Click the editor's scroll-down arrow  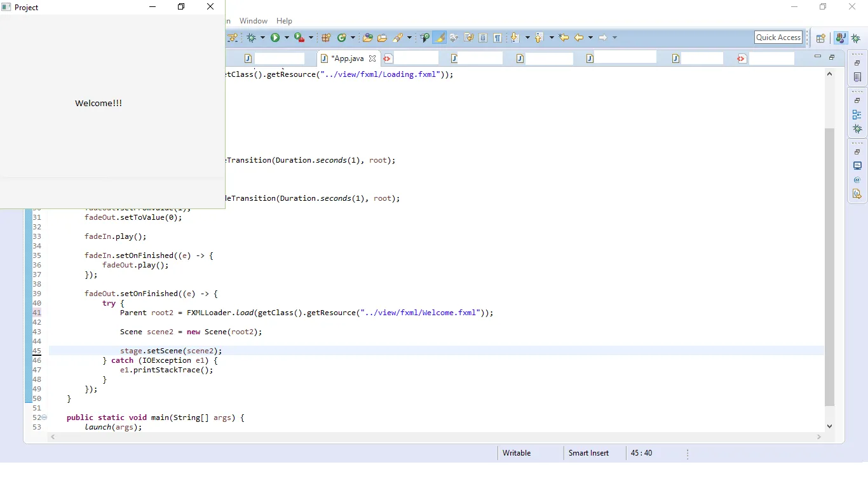829,426
